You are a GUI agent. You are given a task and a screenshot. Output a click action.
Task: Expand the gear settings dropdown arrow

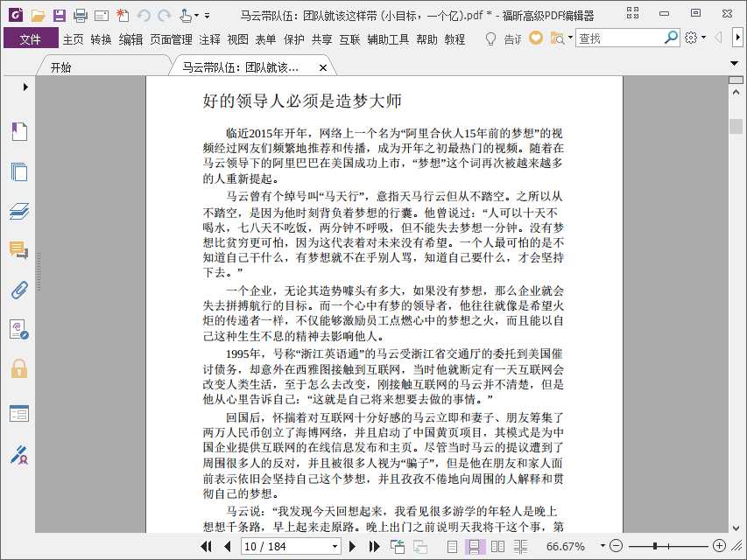click(703, 38)
